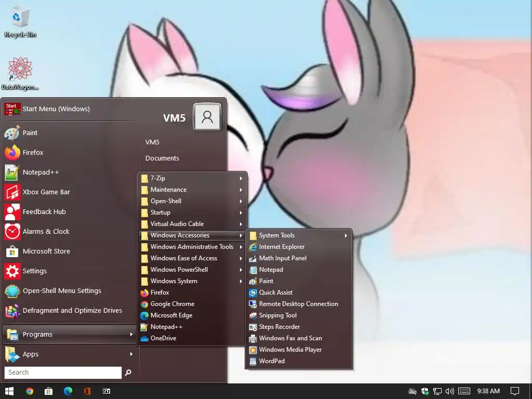532x399 pixels.
Task: Launch Steps Recorder icon
Action: [253, 327]
